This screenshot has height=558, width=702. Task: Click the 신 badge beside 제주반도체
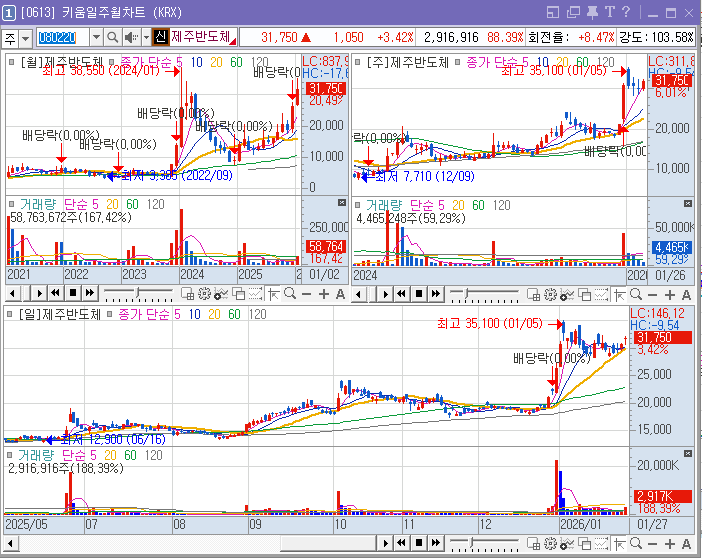click(161, 37)
